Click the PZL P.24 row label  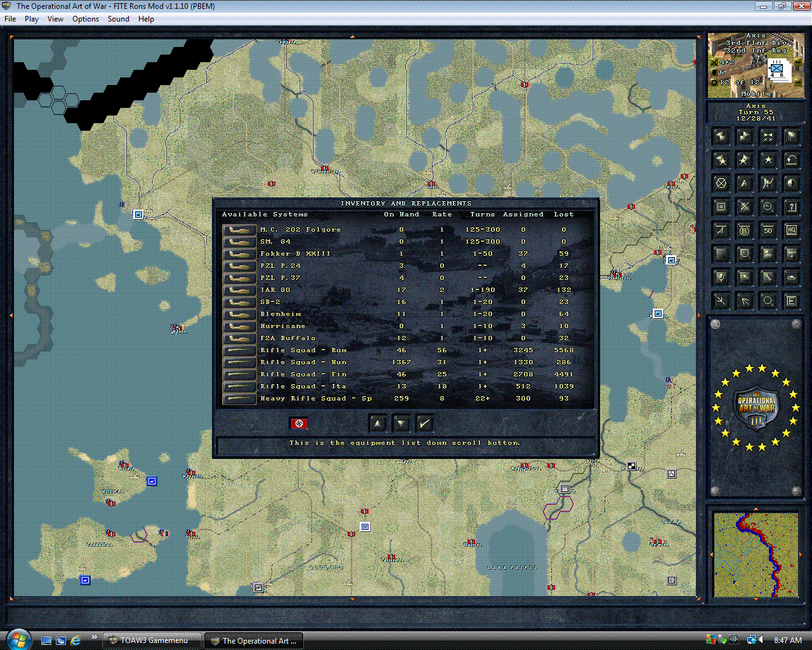[x=280, y=266]
